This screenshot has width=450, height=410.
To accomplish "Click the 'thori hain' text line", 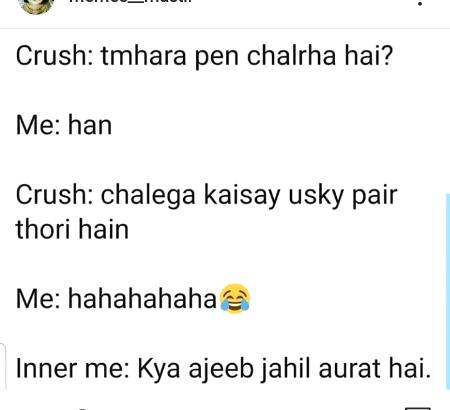I will pyautogui.click(x=72, y=229).
